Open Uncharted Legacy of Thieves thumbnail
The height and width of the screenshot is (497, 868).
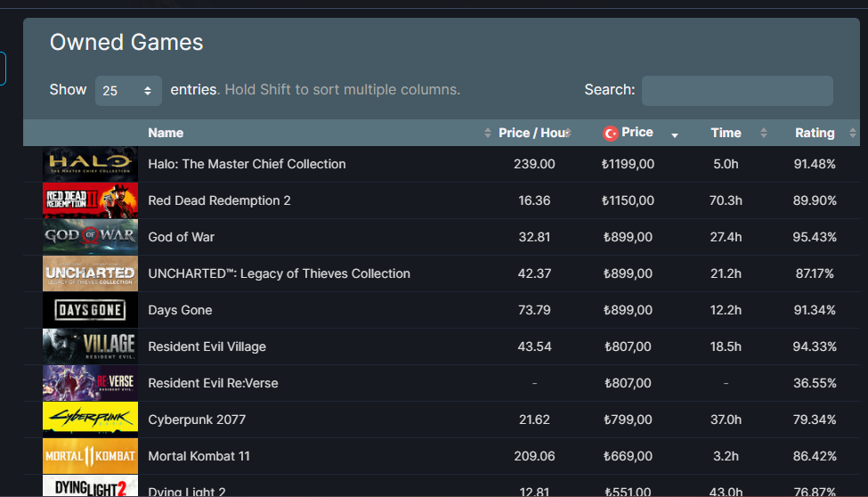(90, 273)
